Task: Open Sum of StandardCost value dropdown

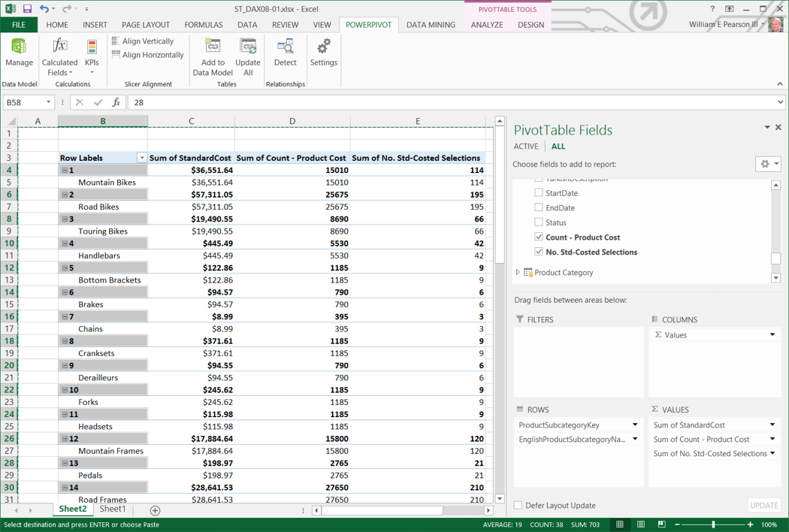Action: 772,425
